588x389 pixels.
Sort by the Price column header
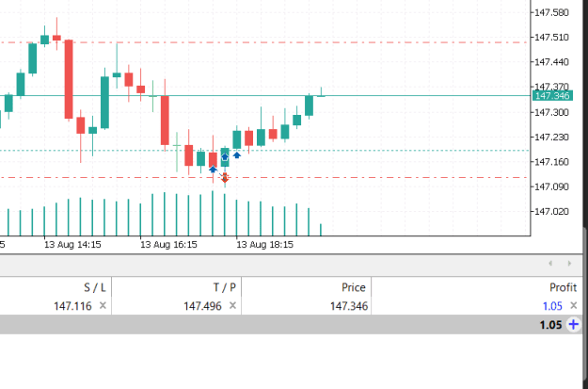point(353,287)
